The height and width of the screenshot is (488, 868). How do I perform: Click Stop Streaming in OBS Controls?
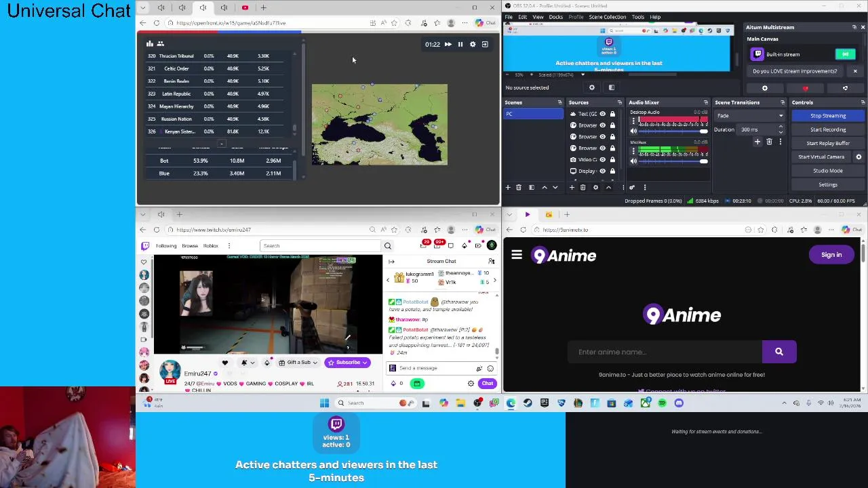[x=828, y=116]
